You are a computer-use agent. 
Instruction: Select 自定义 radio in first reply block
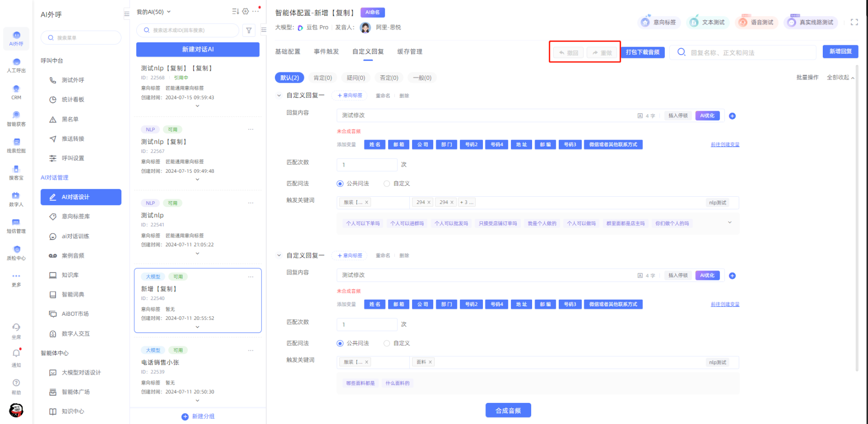pos(387,183)
